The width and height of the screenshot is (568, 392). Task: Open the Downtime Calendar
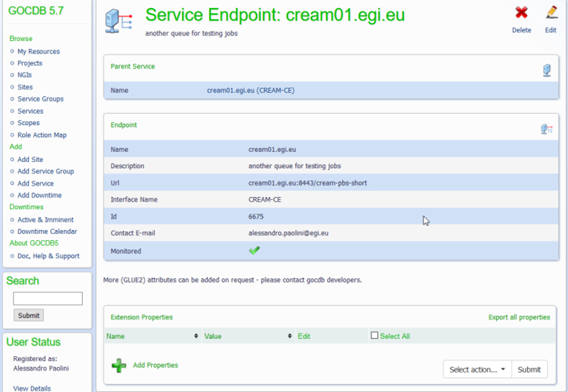pyautogui.click(x=48, y=232)
